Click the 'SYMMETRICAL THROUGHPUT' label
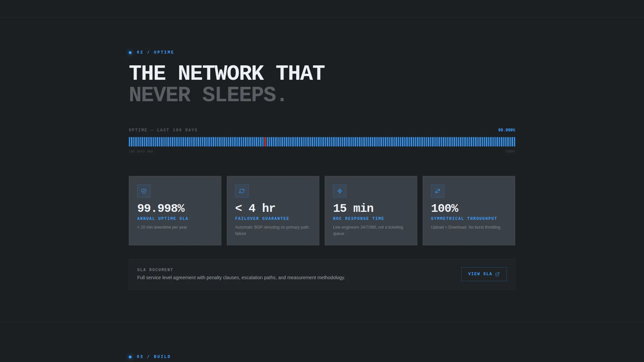Viewport: 644px width, 362px height. [x=464, y=219]
